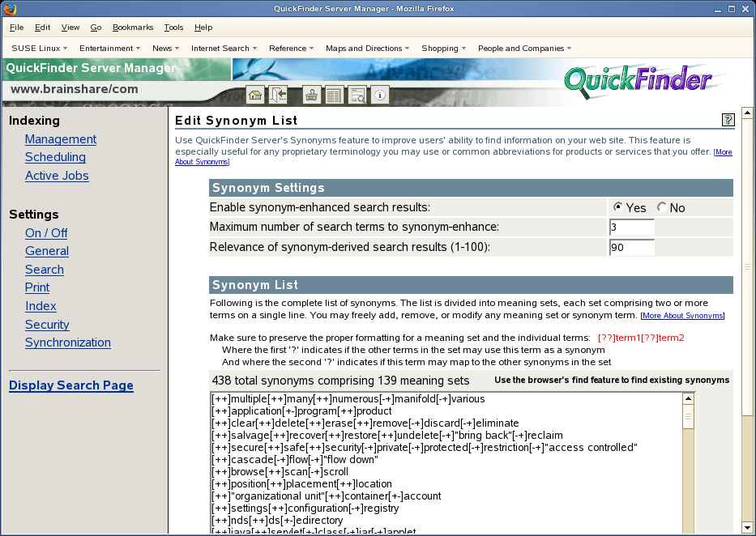Open the Help menu
The height and width of the screenshot is (536, 756).
(x=203, y=28)
